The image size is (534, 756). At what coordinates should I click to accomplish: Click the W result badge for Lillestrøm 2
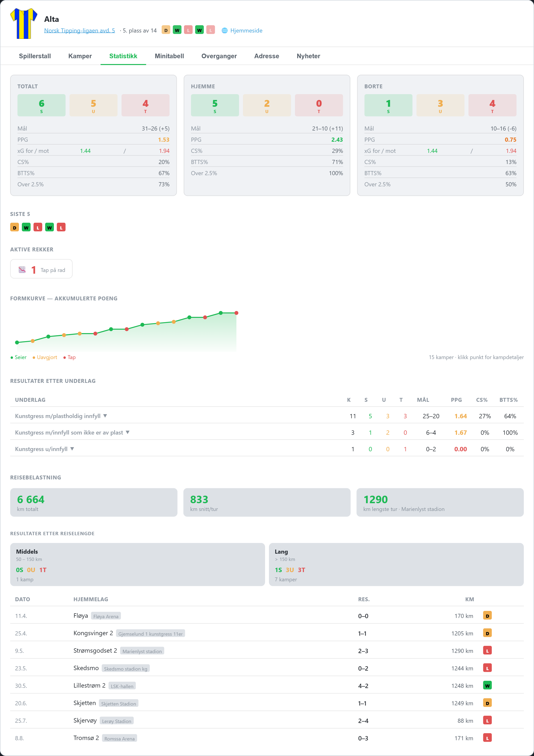point(487,685)
